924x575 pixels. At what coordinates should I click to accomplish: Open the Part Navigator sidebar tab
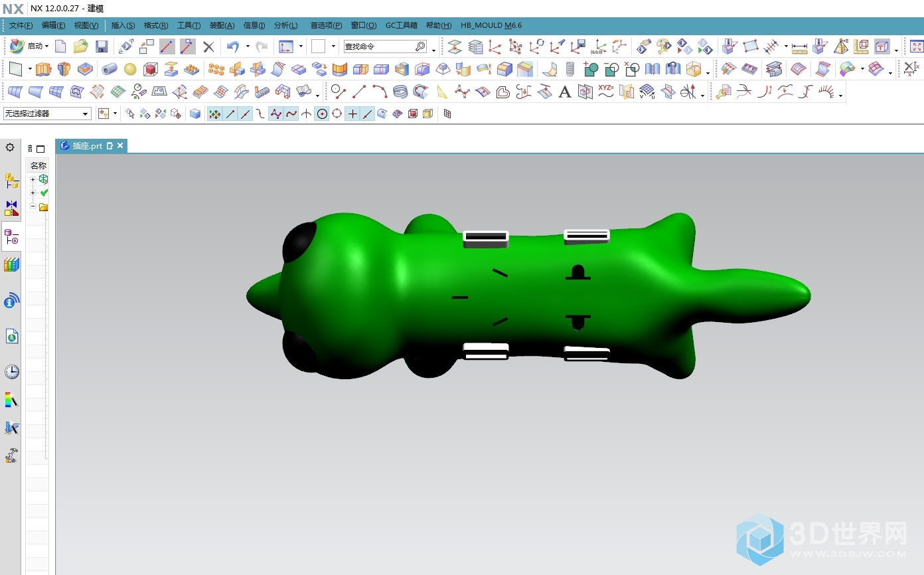tap(11, 236)
